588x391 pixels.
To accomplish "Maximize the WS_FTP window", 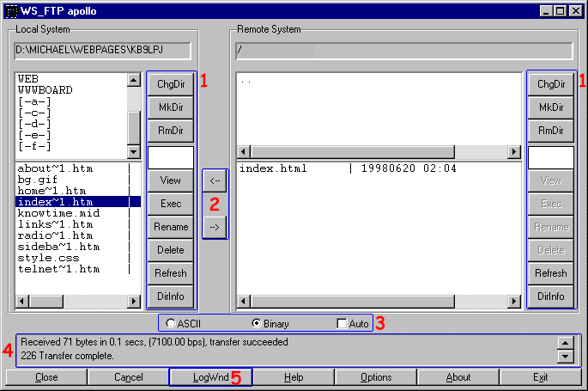I will 561,11.
